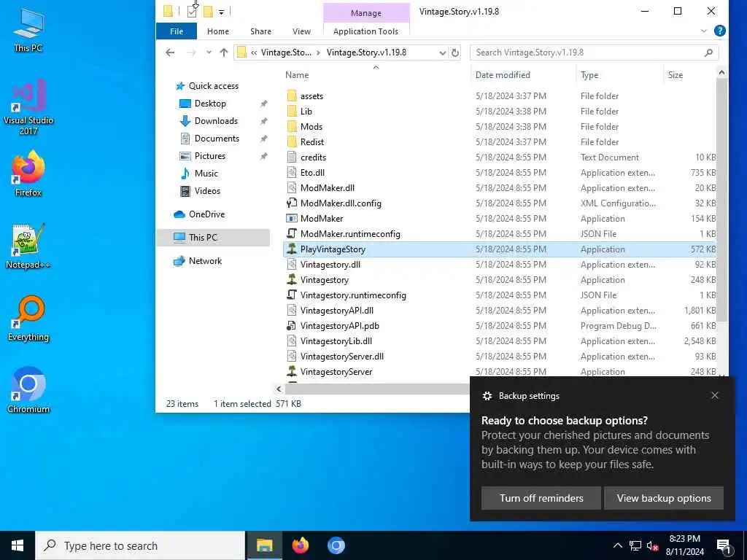Select the Vintagestory application file icon
This screenshot has width=747, height=560.
[292, 279]
